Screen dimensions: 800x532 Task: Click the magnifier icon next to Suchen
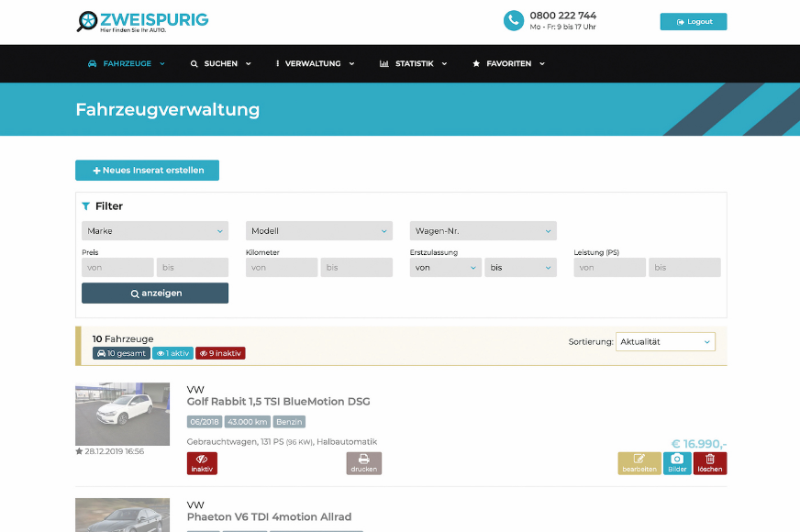194,64
